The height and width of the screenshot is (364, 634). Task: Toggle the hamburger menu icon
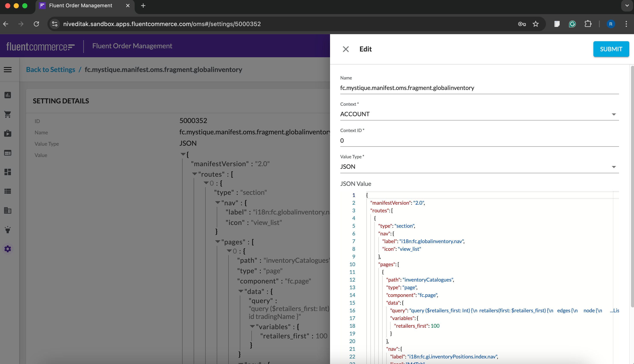[8, 70]
